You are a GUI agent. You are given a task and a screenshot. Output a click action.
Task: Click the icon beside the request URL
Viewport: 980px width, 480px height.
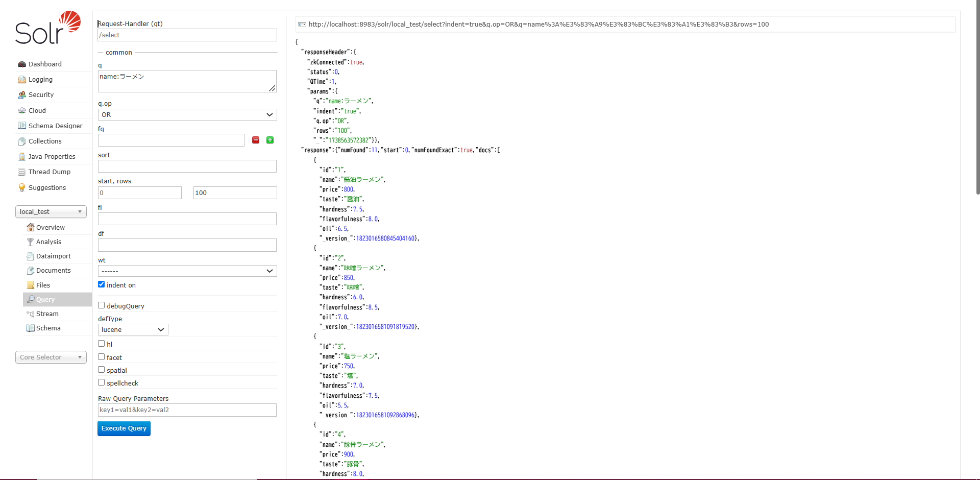302,24
